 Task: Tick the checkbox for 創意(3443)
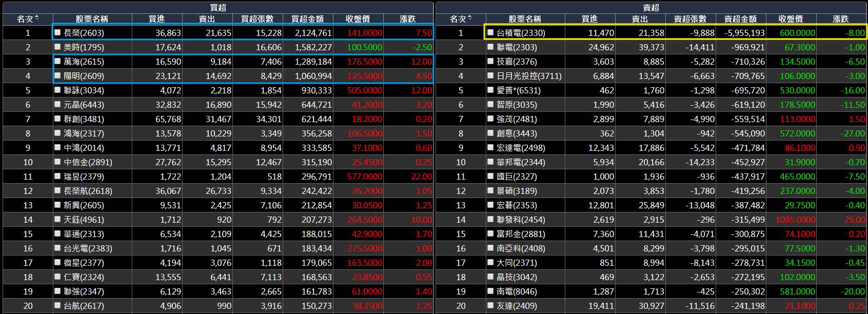(x=491, y=133)
